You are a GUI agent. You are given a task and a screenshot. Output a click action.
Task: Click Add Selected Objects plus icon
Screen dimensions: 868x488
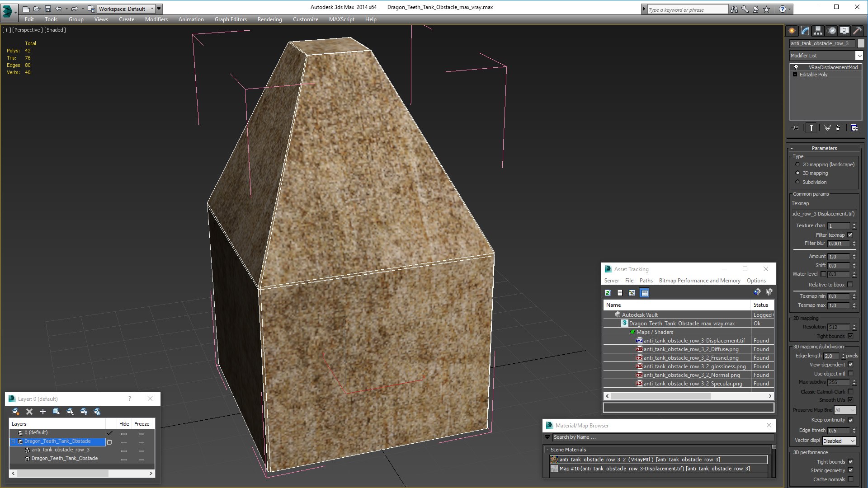pos(43,412)
